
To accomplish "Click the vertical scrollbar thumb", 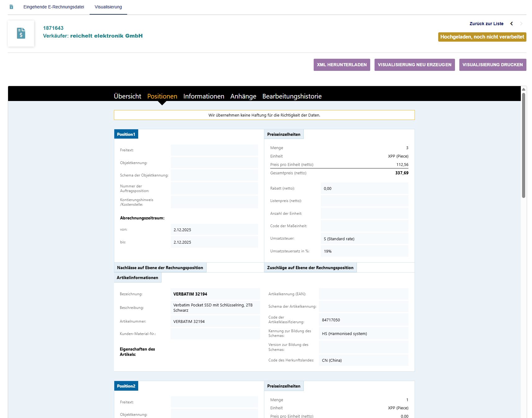I will point(524,145).
